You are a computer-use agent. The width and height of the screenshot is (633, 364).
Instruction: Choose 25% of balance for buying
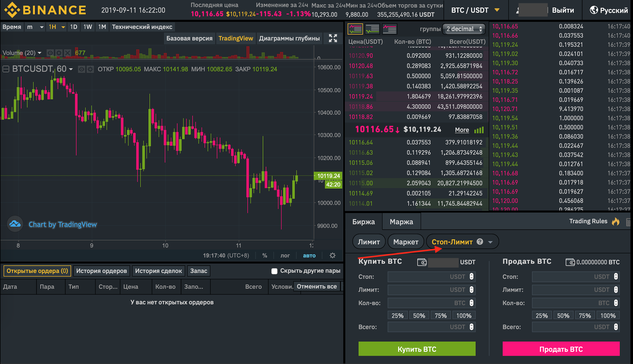[x=398, y=315]
